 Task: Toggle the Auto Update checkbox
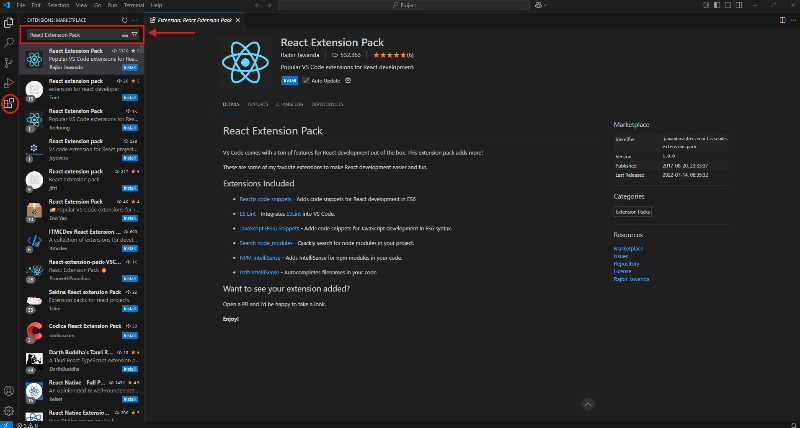coord(306,81)
